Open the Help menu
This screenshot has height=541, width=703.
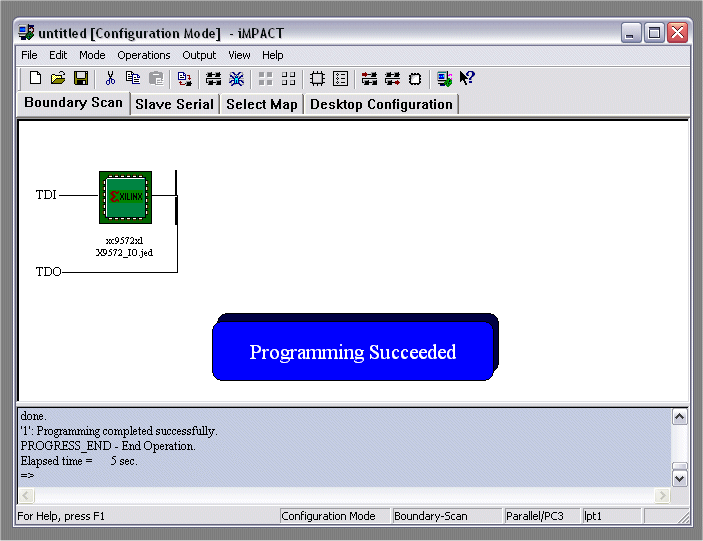[273, 55]
